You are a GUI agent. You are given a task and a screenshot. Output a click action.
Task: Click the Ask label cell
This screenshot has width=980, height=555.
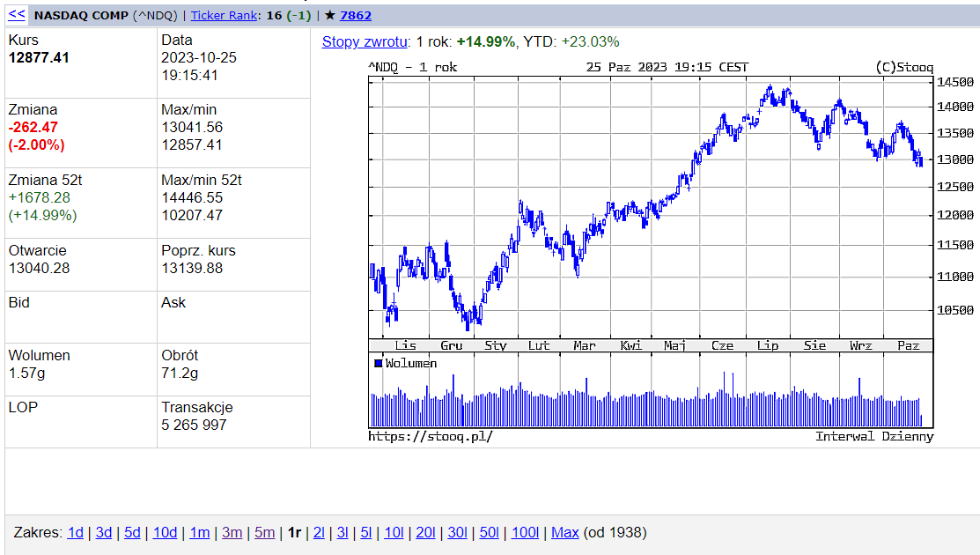point(233,317)
